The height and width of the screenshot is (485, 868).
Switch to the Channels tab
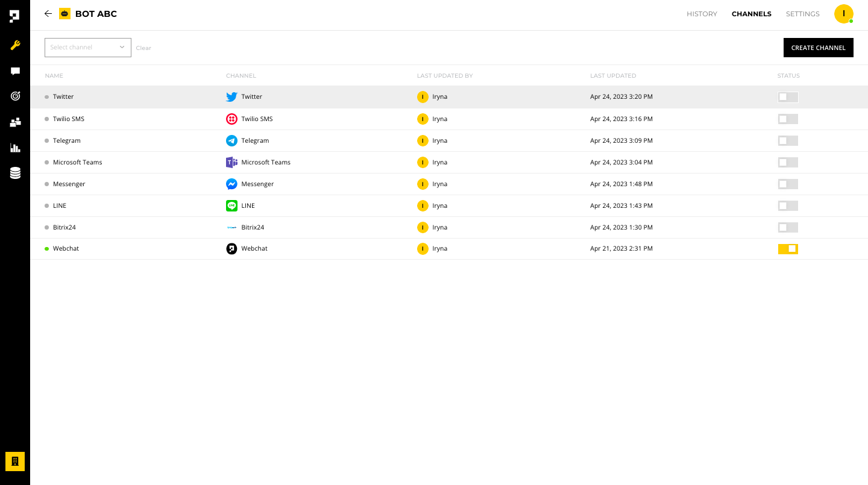point(751,14)
